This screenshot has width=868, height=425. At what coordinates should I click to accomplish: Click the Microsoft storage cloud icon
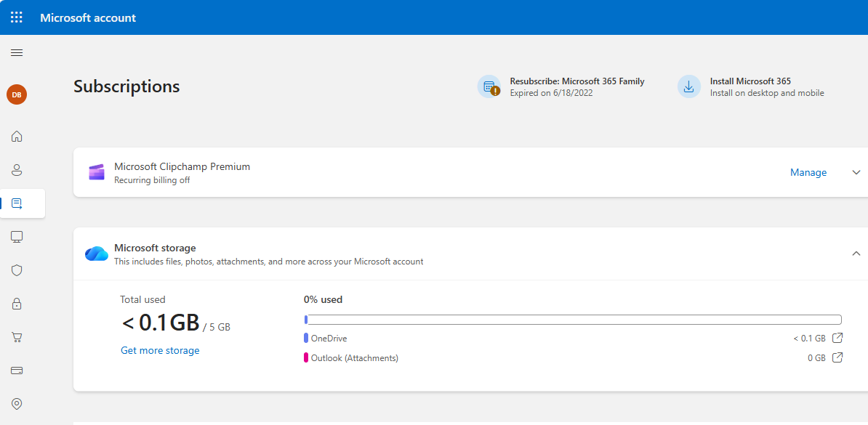tap(96, 254)
